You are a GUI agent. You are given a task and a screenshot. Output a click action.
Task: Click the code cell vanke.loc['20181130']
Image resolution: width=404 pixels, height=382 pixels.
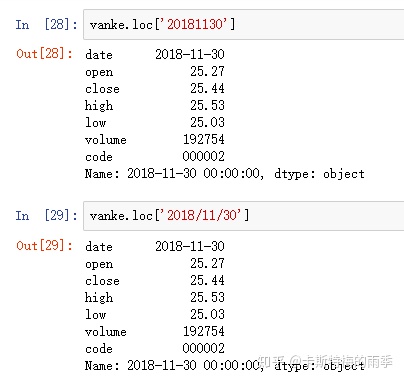coord(244,25)
